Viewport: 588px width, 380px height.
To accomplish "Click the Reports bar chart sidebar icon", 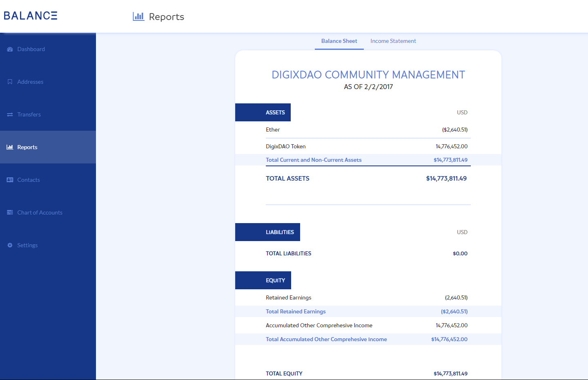I will coord(10,147).
